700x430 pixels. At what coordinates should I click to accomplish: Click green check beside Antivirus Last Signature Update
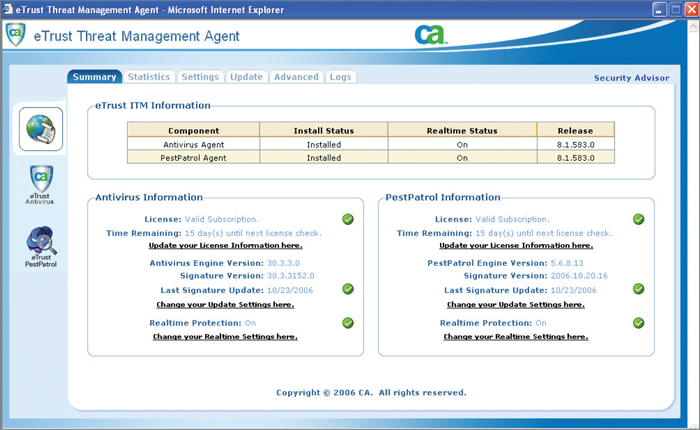coord(348,289)
